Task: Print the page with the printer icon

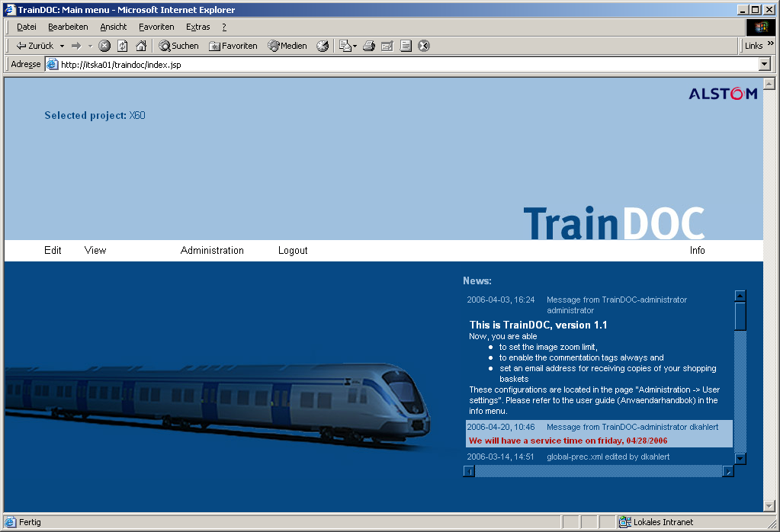Action: 368,46
